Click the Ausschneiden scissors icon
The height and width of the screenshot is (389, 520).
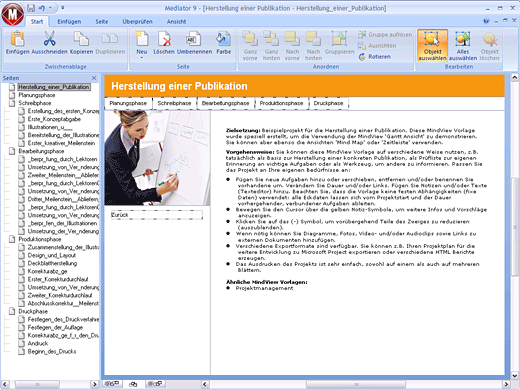click(49, 38)
